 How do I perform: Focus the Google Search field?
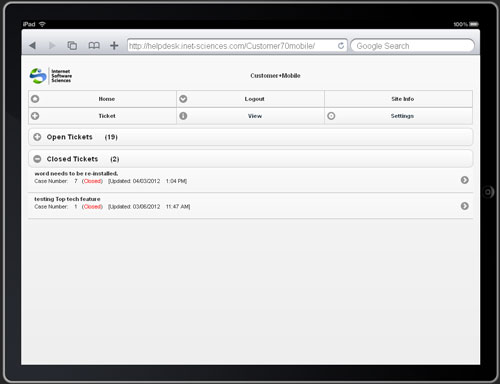[412, 46]
